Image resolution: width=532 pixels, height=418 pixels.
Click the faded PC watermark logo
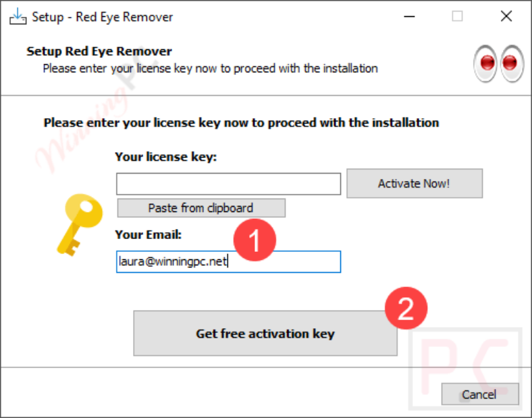pos(466,368)
